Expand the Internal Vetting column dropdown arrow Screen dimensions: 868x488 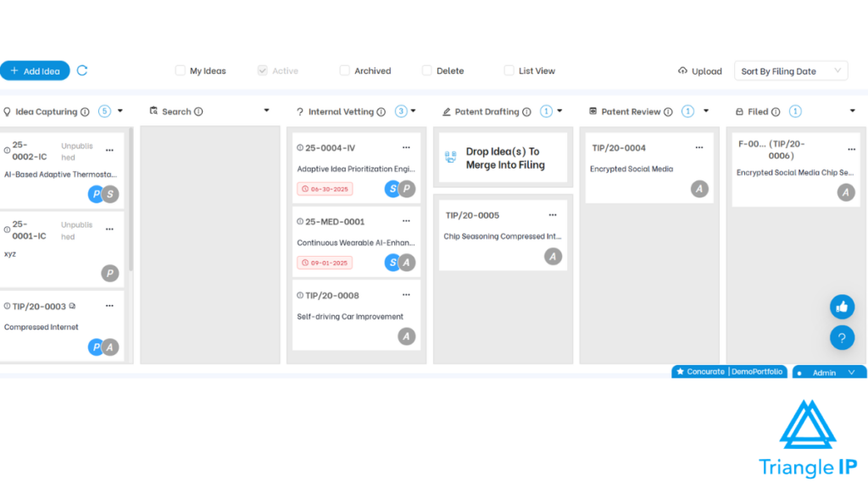click(413, 111)
